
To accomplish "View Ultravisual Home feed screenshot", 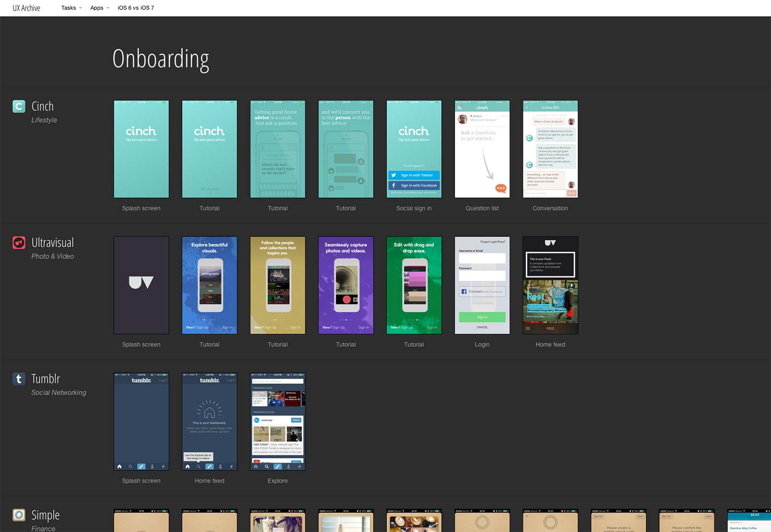I will (550, 285).
